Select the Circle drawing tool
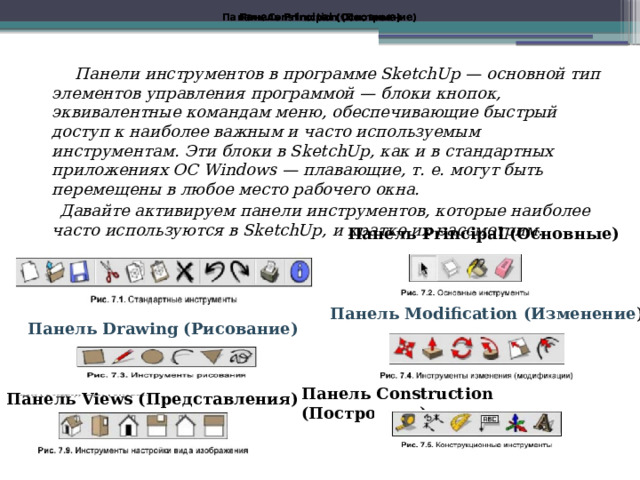 [x=152, y=357]
